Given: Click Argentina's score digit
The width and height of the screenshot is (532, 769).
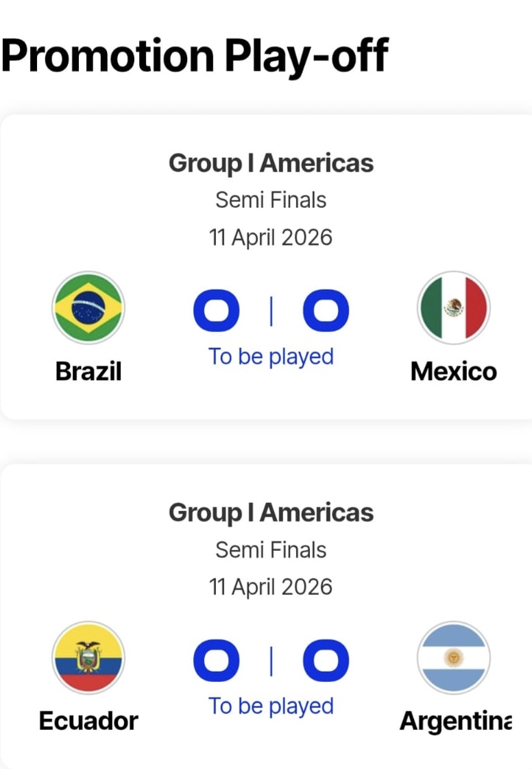Looking at the screenshot, I should point(326,661).
